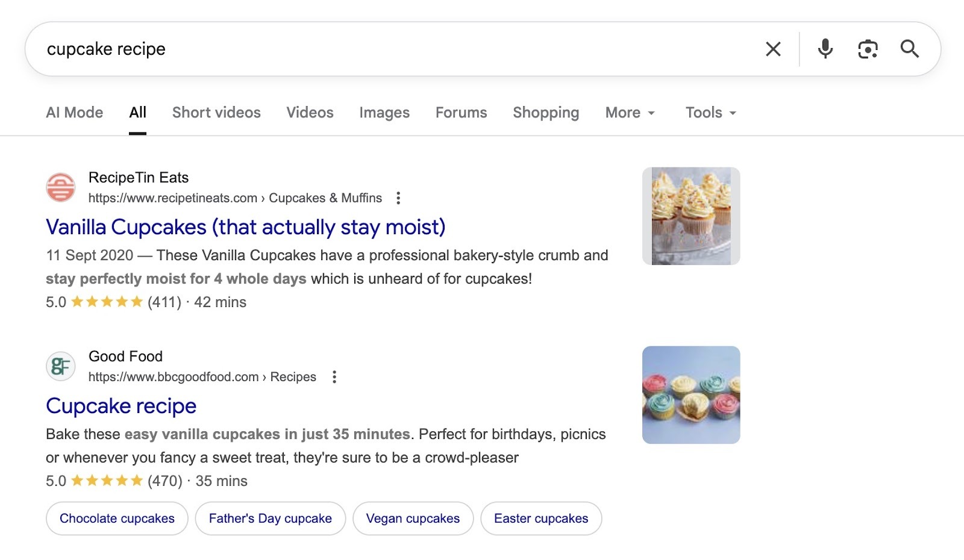Open the More search categories dropdown
The image size is (964, 560).
pos(630,113)
